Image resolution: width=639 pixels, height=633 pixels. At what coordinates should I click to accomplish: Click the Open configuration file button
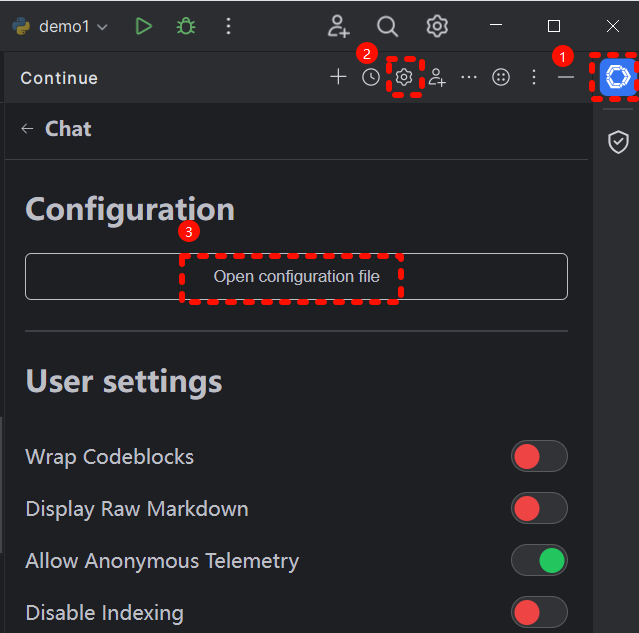(x=296, y=276)
